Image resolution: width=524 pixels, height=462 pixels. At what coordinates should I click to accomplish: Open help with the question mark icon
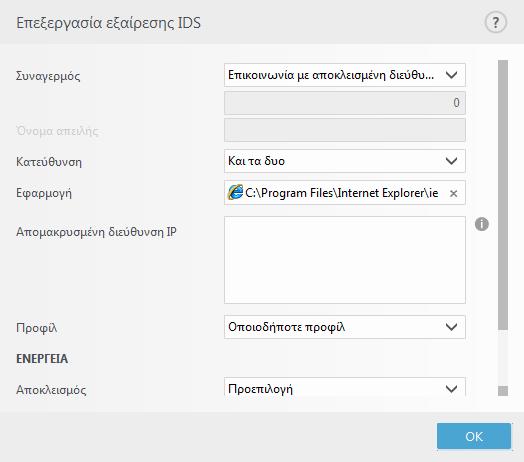coord(496,22)
